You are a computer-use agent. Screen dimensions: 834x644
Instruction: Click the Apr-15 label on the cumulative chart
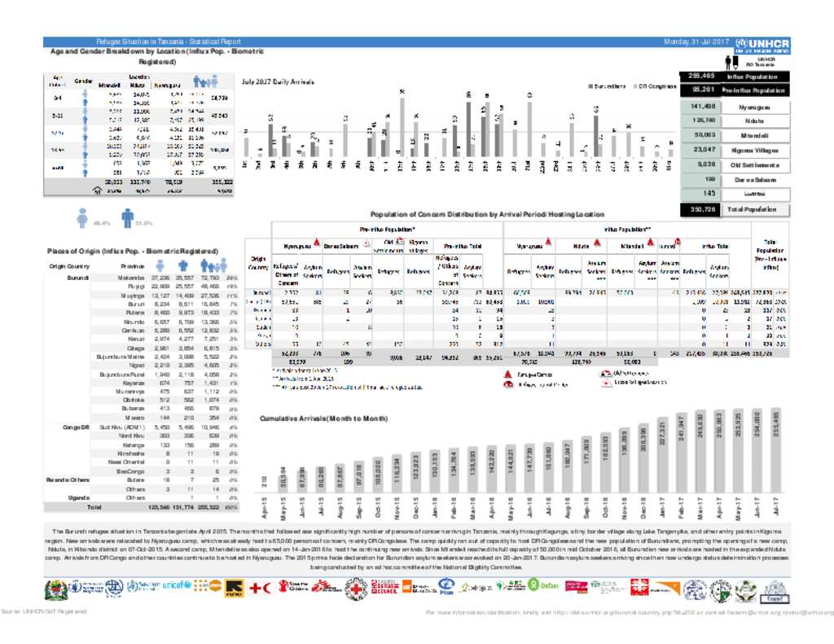click(265, 508)
